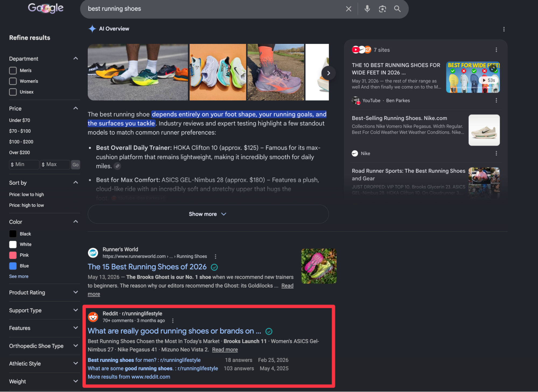Screen dimensions: 538x392
Task: Click the Nike swoosh source icon
Action: pos(355,153)
